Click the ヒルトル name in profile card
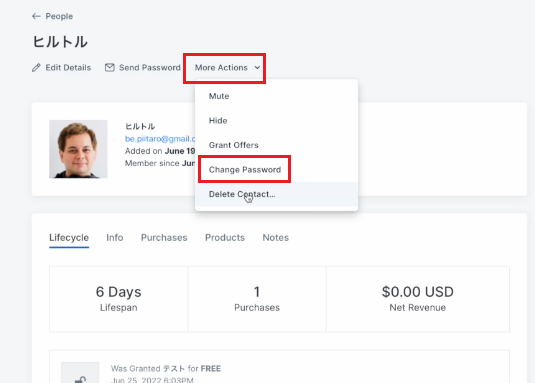Image resolution: width=535 pixels, height=383 pixels. point(140,127)
